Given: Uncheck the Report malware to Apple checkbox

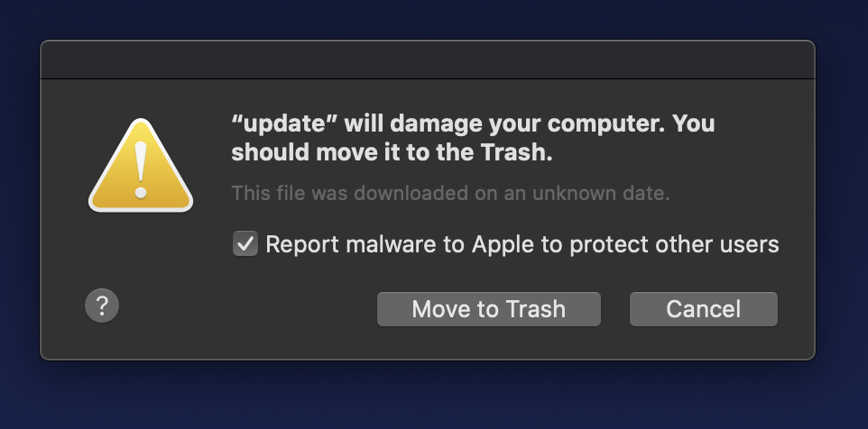Looking at the screenshot, I should 245,243.
